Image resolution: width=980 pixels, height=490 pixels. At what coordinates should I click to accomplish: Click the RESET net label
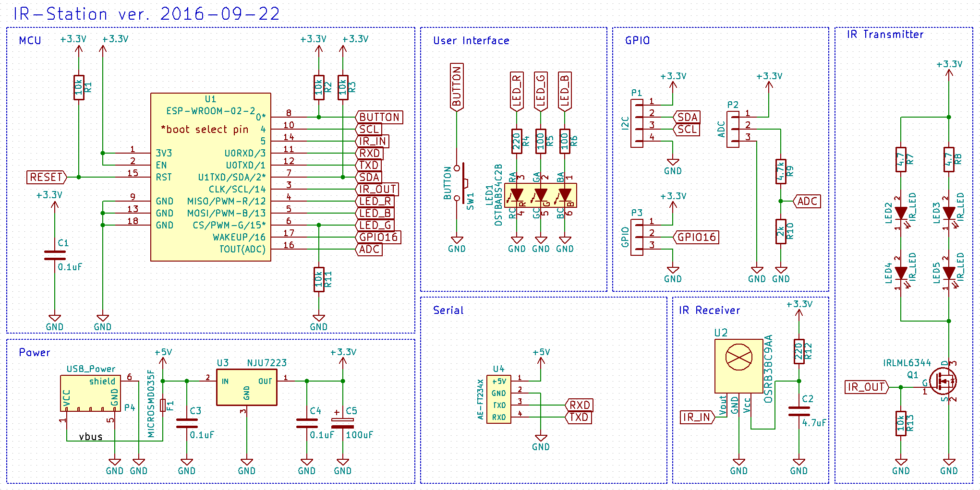[x=47, y=177]
